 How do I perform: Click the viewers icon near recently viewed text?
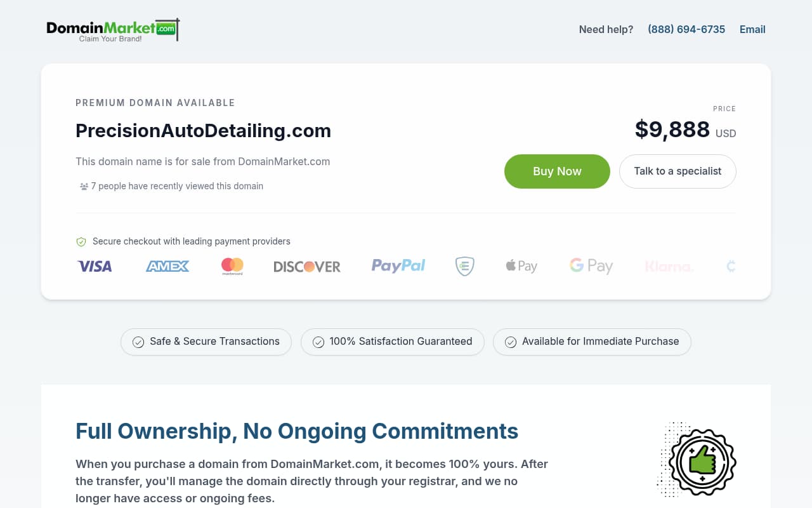coord(83,185)
